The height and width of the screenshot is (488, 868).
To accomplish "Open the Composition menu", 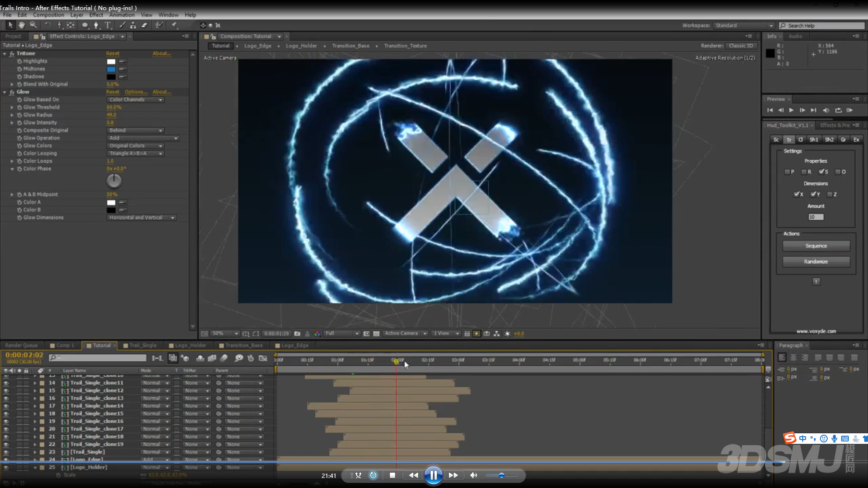I will coord(48,15).
